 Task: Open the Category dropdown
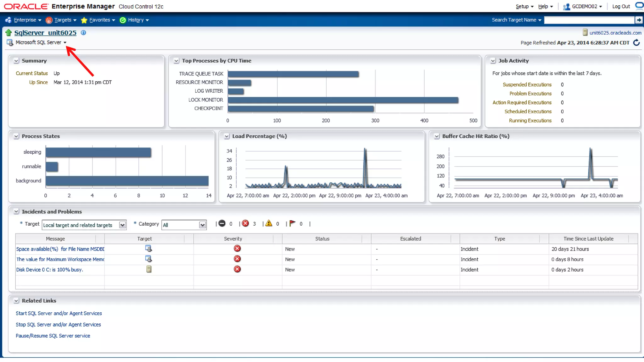[x=202, y=225]
